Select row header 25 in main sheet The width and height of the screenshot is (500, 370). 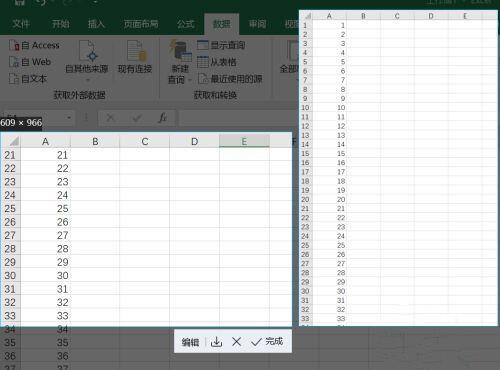[10, 209]
